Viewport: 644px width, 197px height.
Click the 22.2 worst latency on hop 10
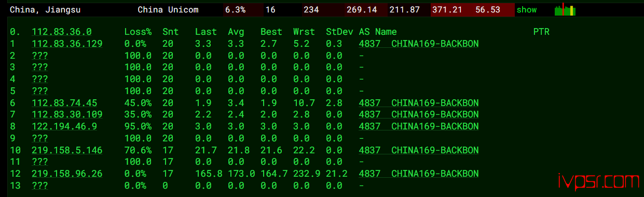click(304, 150)
